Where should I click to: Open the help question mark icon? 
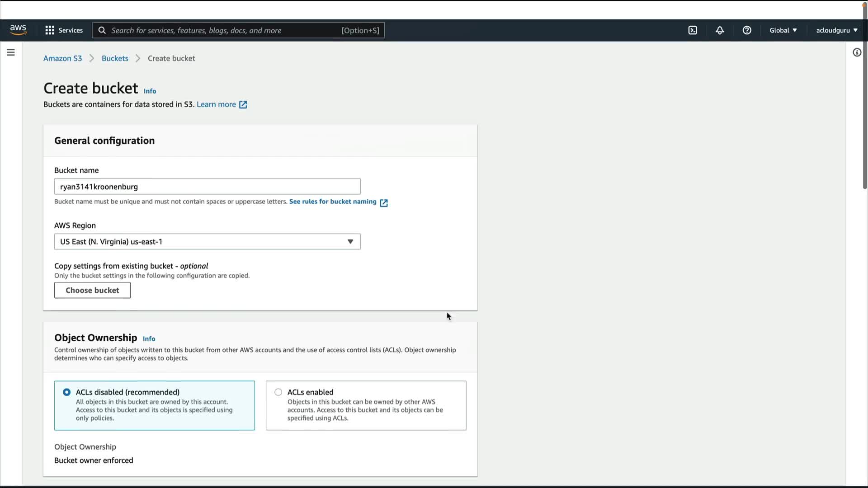tap(747, 30)
